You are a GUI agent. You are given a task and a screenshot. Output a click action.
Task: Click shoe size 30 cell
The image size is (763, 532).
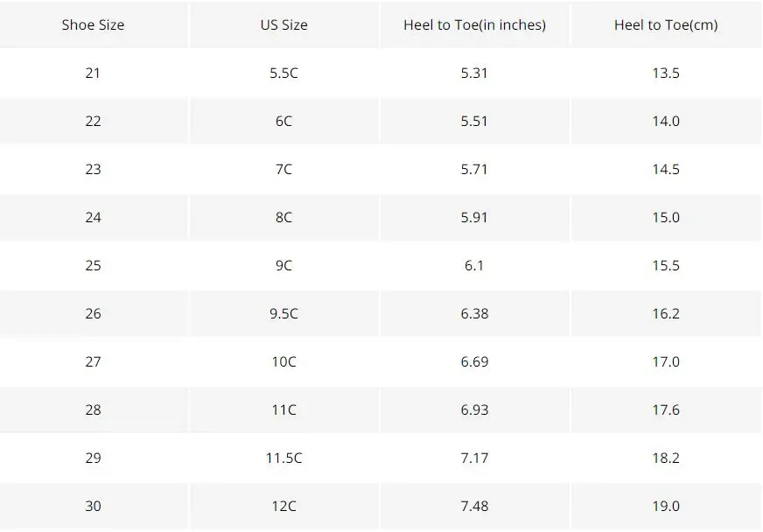93,507
